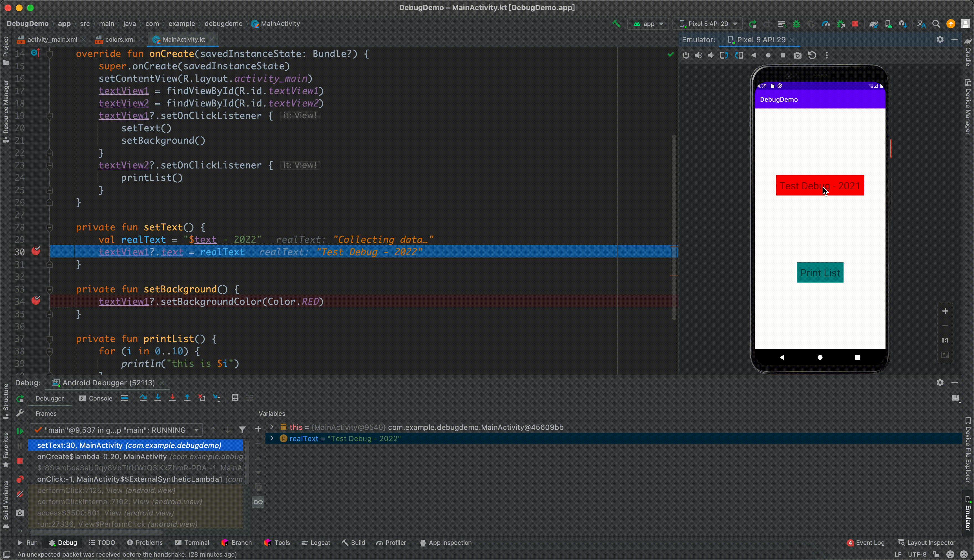The image size is (974, 560).
Task: Toggle the breakpoint on line 34
Action: [x=36, y=301]
